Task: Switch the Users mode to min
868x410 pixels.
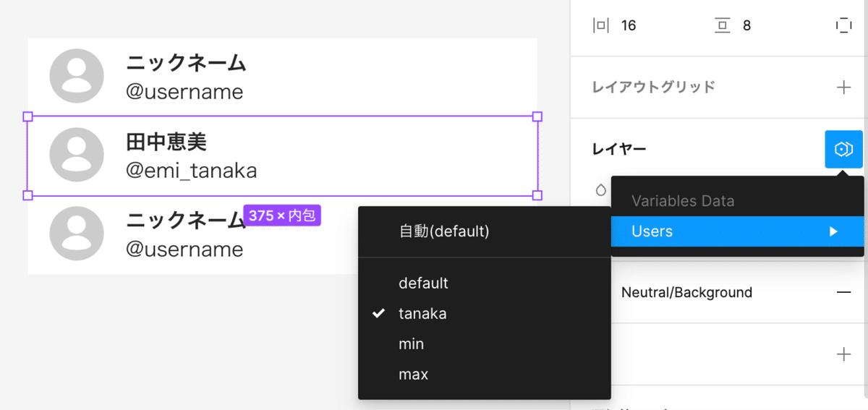Action: click(411, 344)
